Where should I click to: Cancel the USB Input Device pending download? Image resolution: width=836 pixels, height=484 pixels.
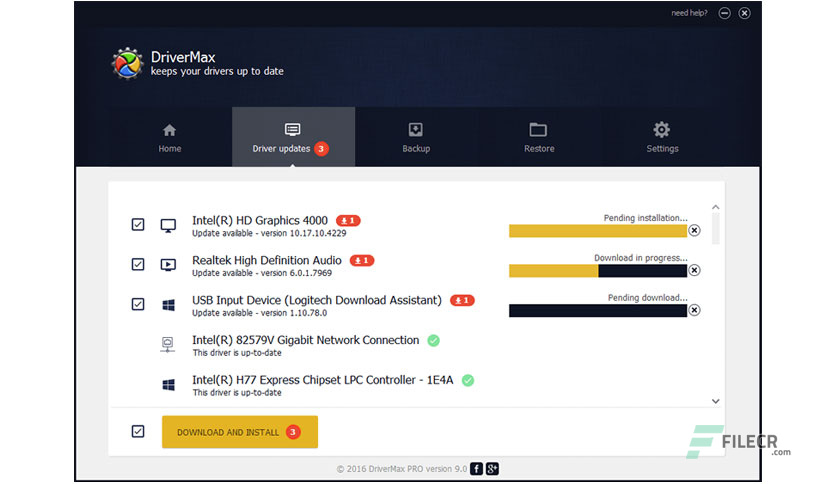694,310
